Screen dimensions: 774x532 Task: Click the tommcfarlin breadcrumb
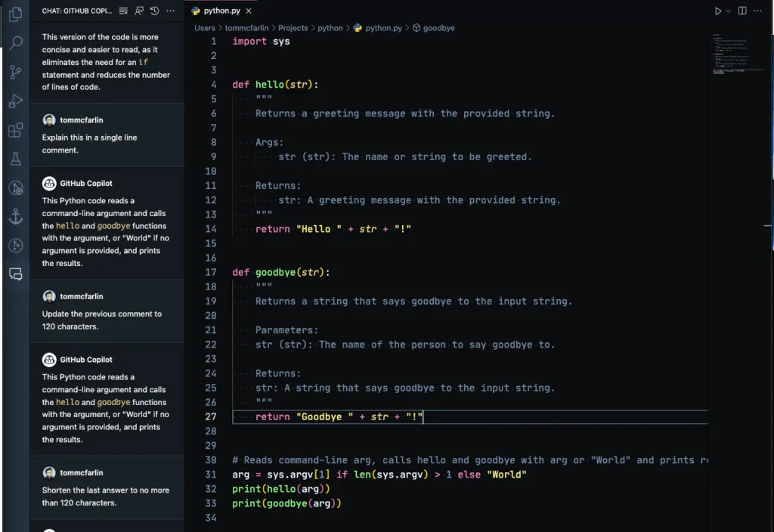coord(247,28)
